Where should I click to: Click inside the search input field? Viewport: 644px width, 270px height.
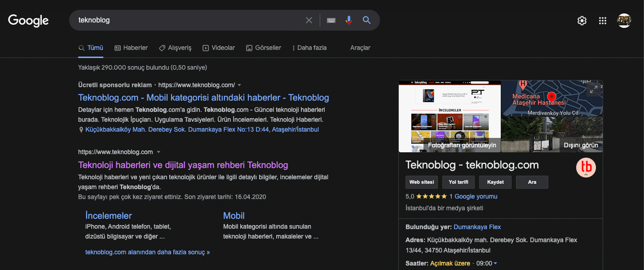coord(180,20)
